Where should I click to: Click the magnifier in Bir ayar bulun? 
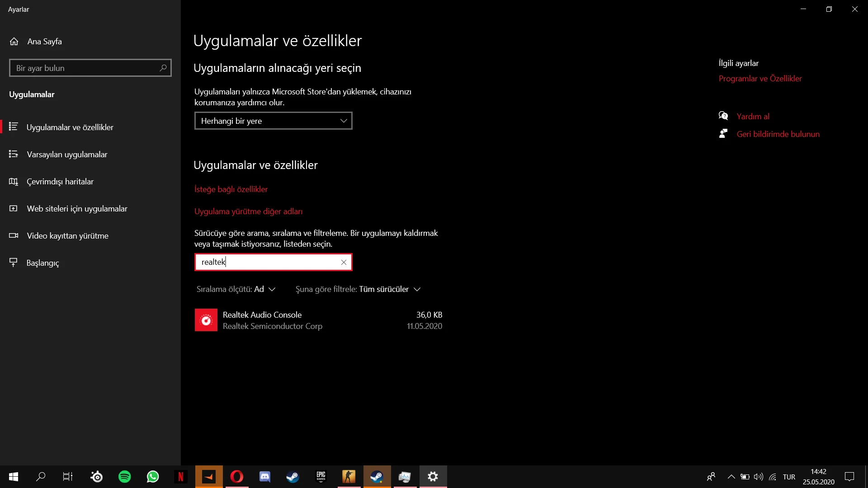point(163,68)
